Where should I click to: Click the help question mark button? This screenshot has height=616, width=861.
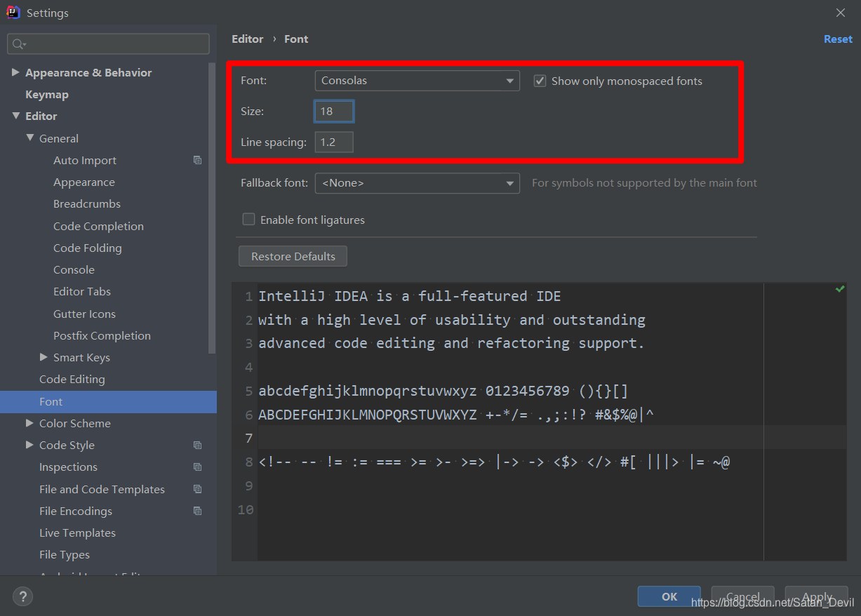click(x=22, y=597)
